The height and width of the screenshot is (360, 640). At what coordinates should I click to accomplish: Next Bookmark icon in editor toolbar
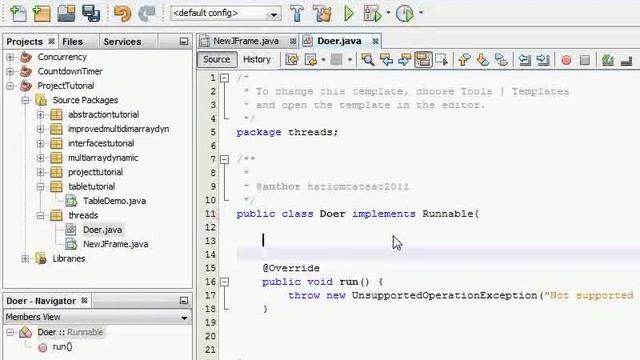(x=482, y=60)
